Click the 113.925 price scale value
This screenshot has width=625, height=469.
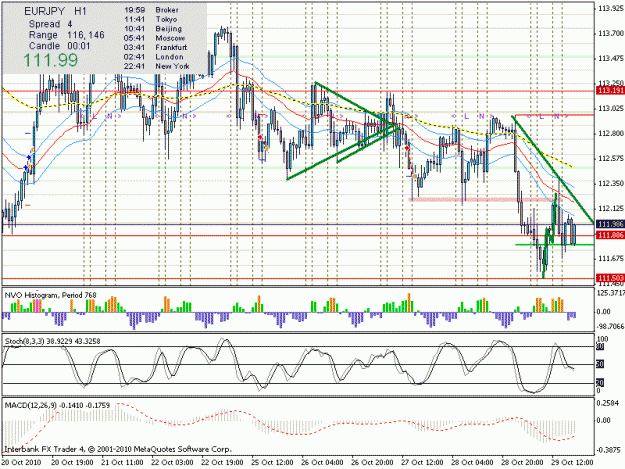coord(611,8)
